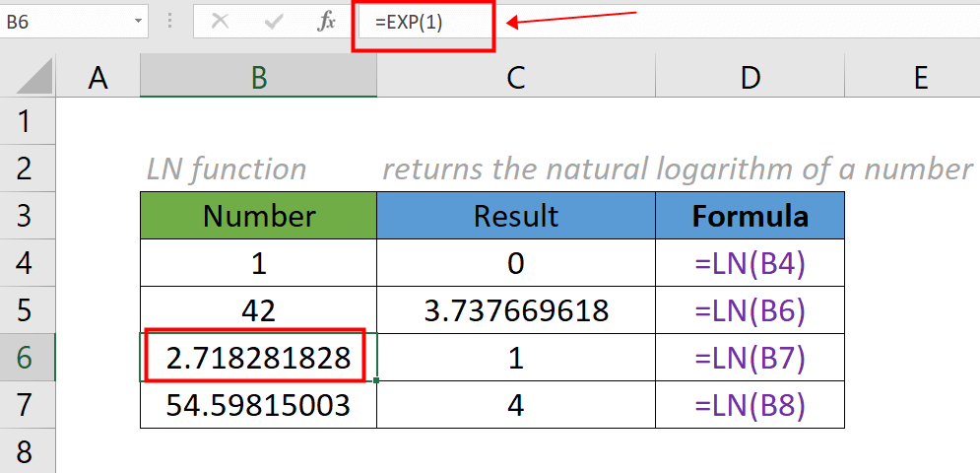Viewport: 980px width, 473px height.
Task: Select cell with value 54.59815003
Action: [x=258, y=405]
